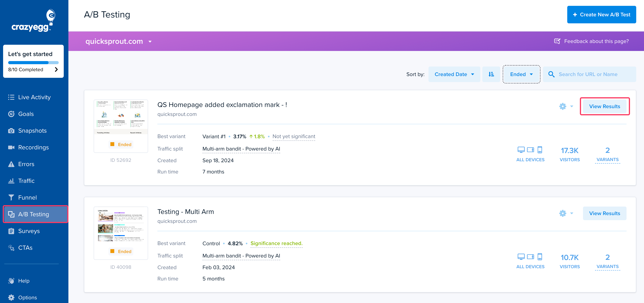Click the Surveys clipboard icon

click(x=11, y=231)
